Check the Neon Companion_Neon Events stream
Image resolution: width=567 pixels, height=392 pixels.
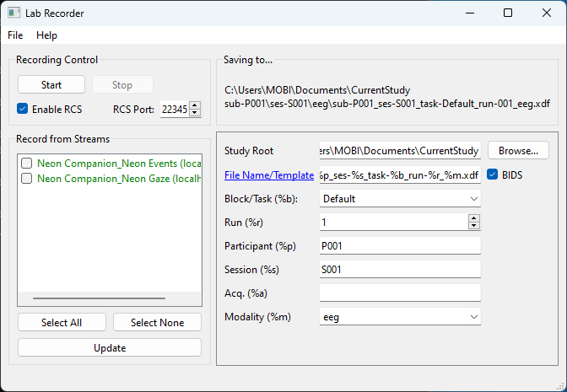(26, 164)
